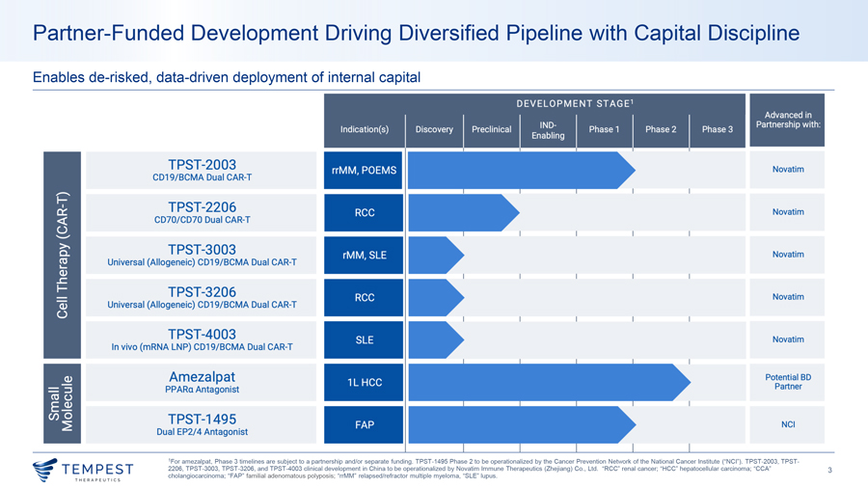This screenshot has width=868, height=488.
Task: Click 'PPARα Antagonist' description
Action: coord(203,390)
